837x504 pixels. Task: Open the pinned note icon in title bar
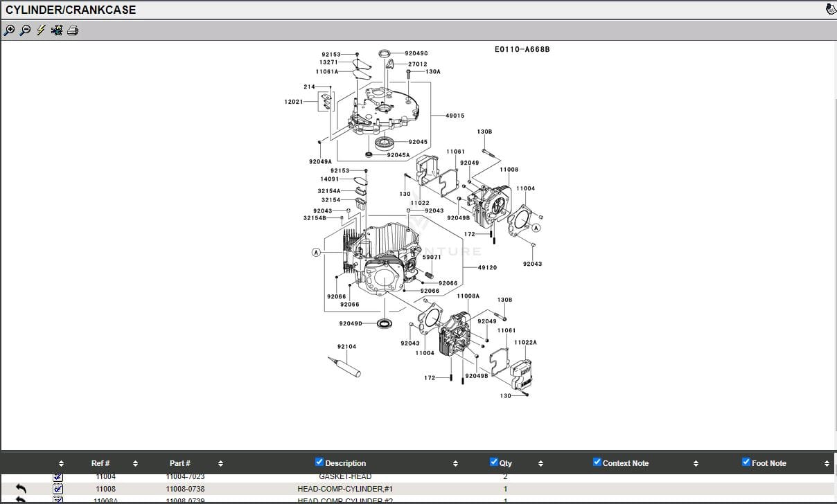[x=831, y=9]
